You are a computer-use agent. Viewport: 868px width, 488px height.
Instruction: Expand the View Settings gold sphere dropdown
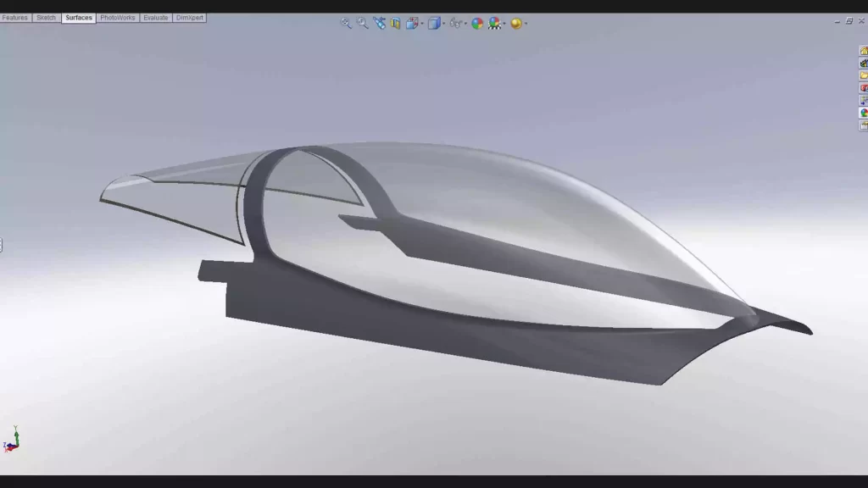(526, 24)
